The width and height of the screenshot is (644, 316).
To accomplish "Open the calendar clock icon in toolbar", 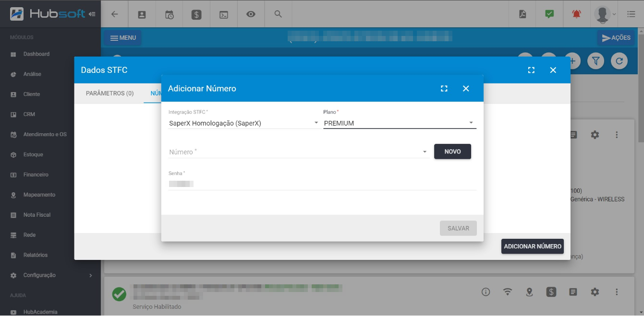I will (169, 14).
